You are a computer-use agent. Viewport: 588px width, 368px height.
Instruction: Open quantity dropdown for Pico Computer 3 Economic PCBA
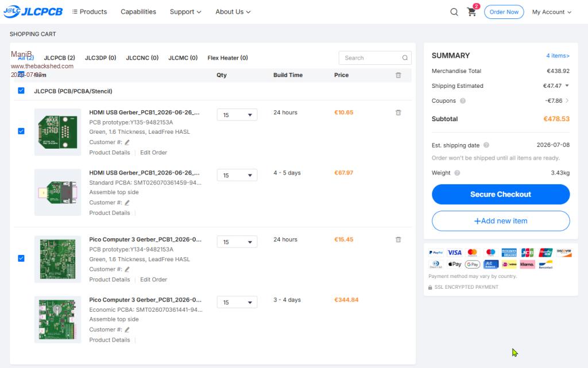237,303
